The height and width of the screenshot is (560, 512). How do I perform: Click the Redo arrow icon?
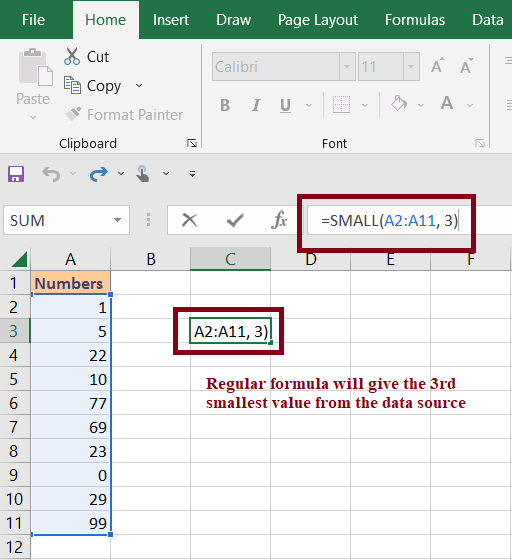(99, 174)
